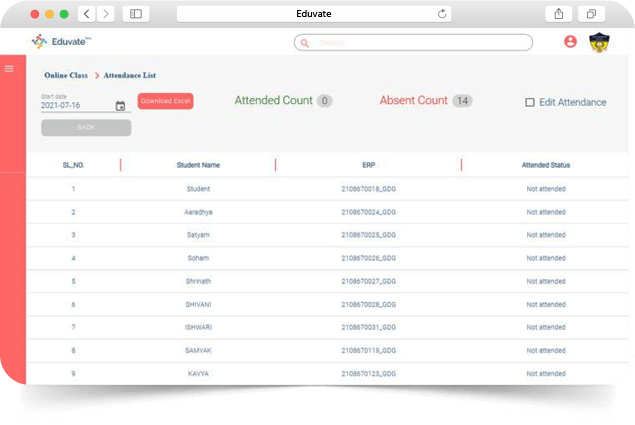Click the Eduvate browser address bar
Viewport: 635px width, 425px height.
(314, 14)
